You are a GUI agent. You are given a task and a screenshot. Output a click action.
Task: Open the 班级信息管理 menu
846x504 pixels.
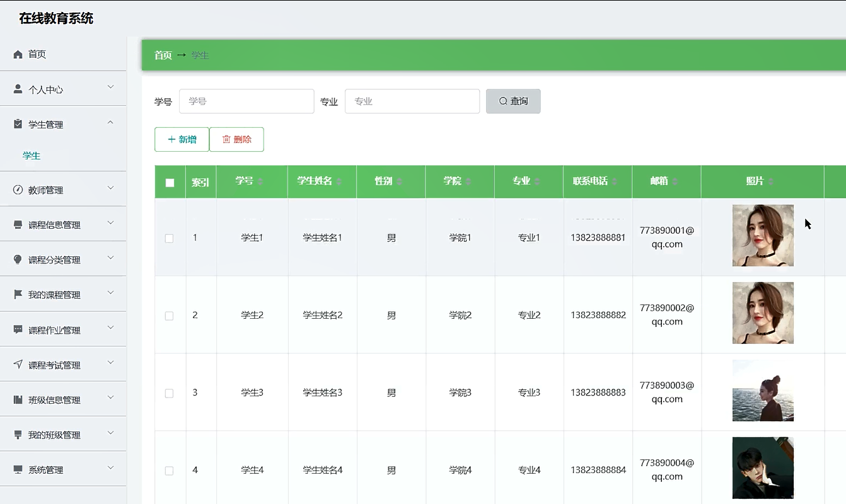coord(54,400)
